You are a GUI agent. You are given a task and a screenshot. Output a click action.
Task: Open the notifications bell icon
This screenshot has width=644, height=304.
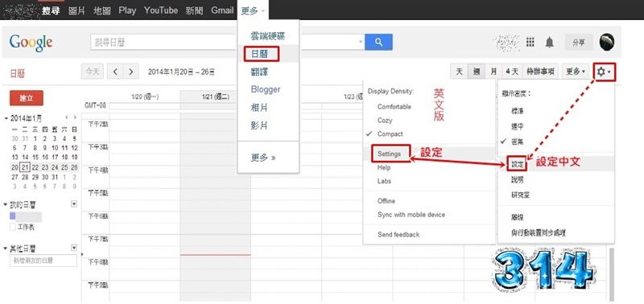click(x=550, y=42)
